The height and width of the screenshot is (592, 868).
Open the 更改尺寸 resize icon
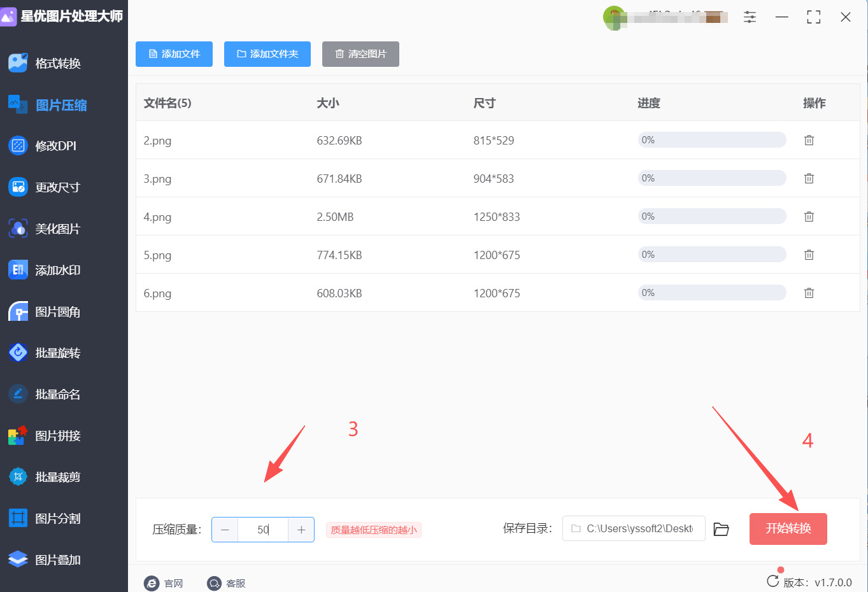(18, 187)
